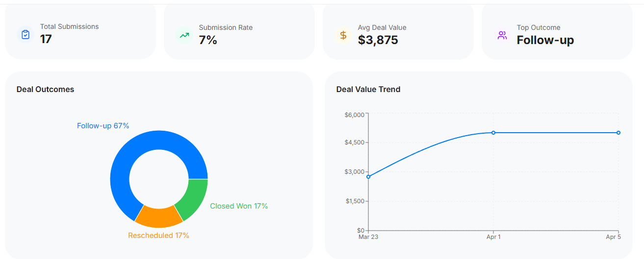This screenshot has width=644, height=259.
Task: Click the Mar 23 data point
Action: pyautogui.click(x=368, y=177)
